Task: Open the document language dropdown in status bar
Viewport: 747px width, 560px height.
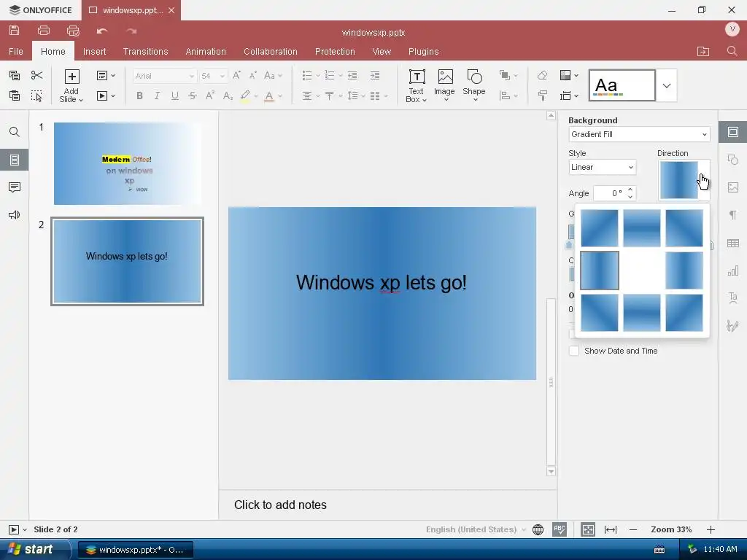Action: tap(476, 529)
